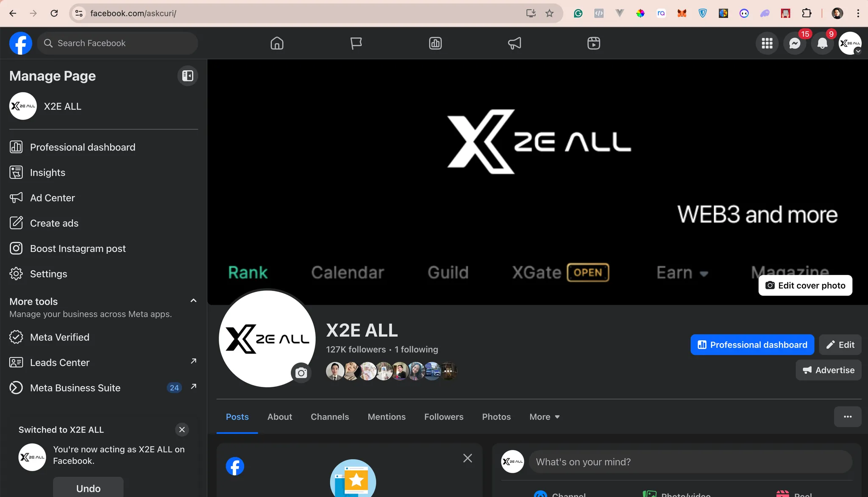This screenshot has width=868, height=497.
Task: Open the notifications bell
Action: point(822,43)
